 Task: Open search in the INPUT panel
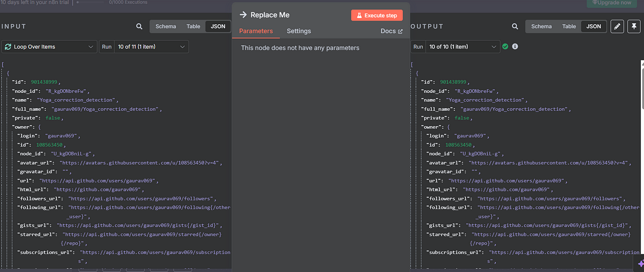point(140,26)
